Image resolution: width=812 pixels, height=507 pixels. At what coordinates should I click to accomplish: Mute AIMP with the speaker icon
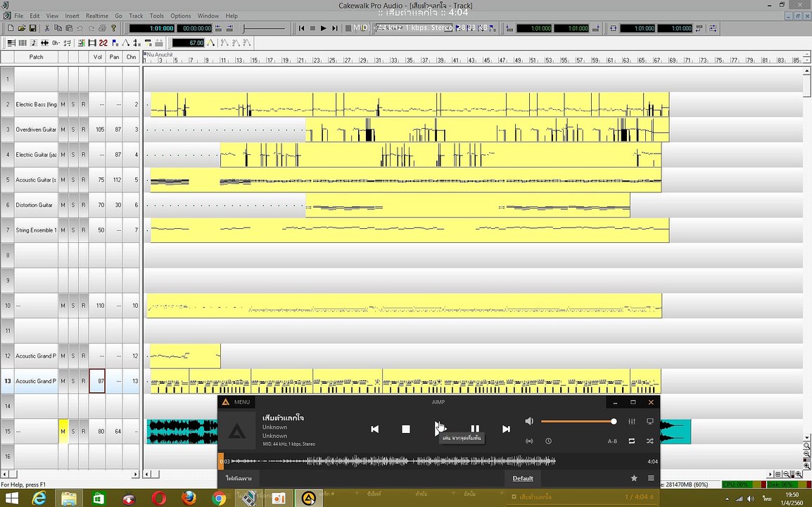(529, 422)
